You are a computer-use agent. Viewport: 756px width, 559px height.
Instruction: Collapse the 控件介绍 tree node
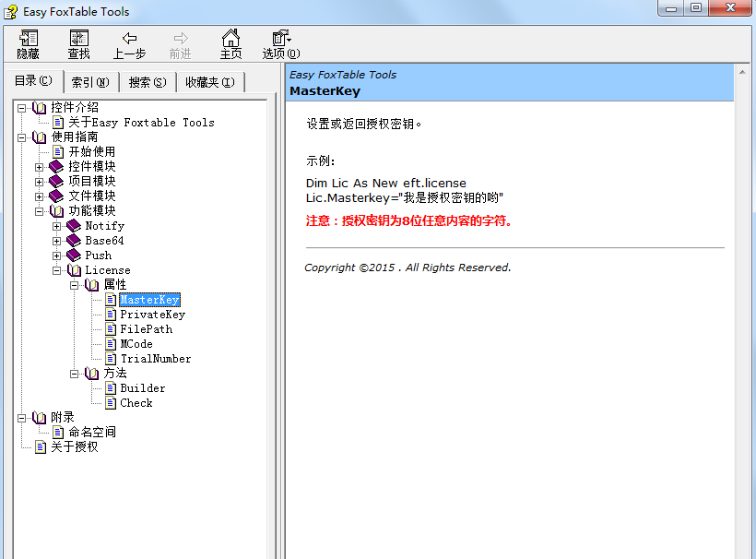[x=21, y=108]
